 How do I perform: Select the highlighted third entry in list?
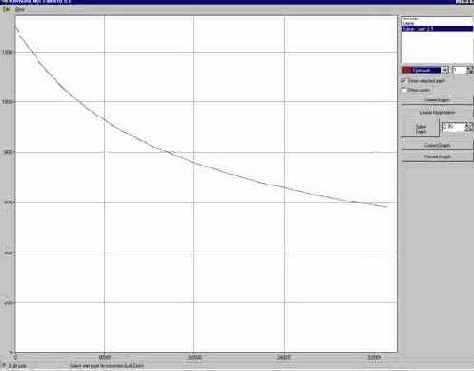[437, 29]
